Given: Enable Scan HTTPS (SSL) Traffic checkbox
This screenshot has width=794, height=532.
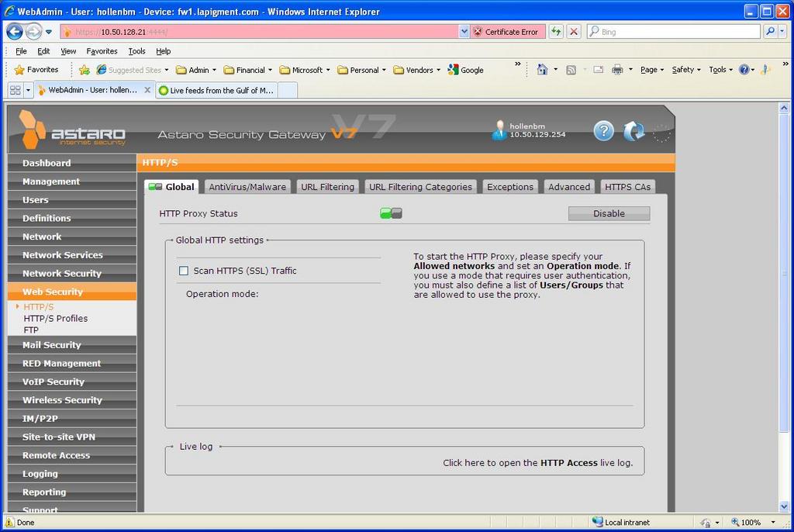Looking at the screenshot, I should pos(184,271).
